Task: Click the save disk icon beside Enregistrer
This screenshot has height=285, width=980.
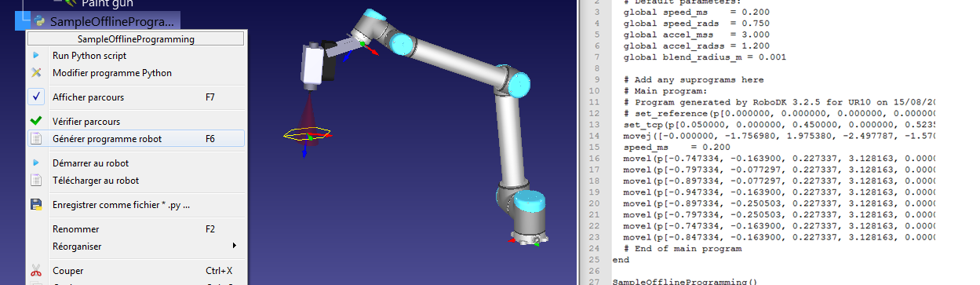Action: pos(36,205)
